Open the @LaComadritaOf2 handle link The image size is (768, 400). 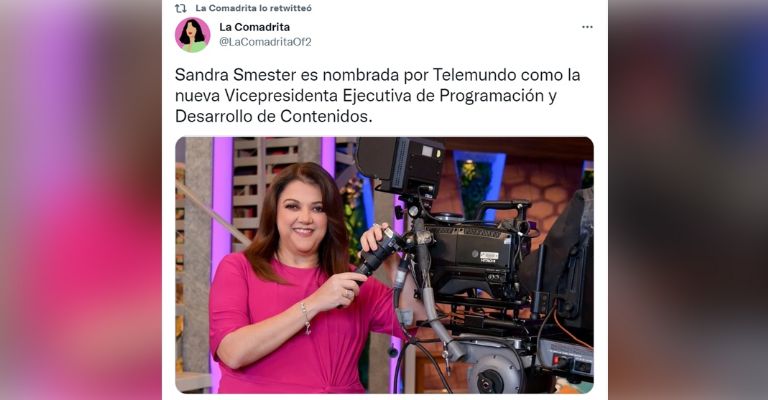coord(265,42)
